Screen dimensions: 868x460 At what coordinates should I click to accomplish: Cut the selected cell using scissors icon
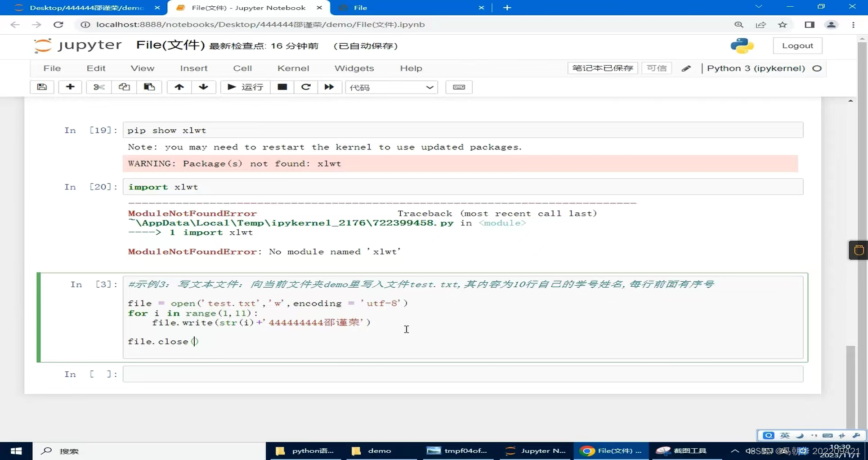tap(98, 87)
